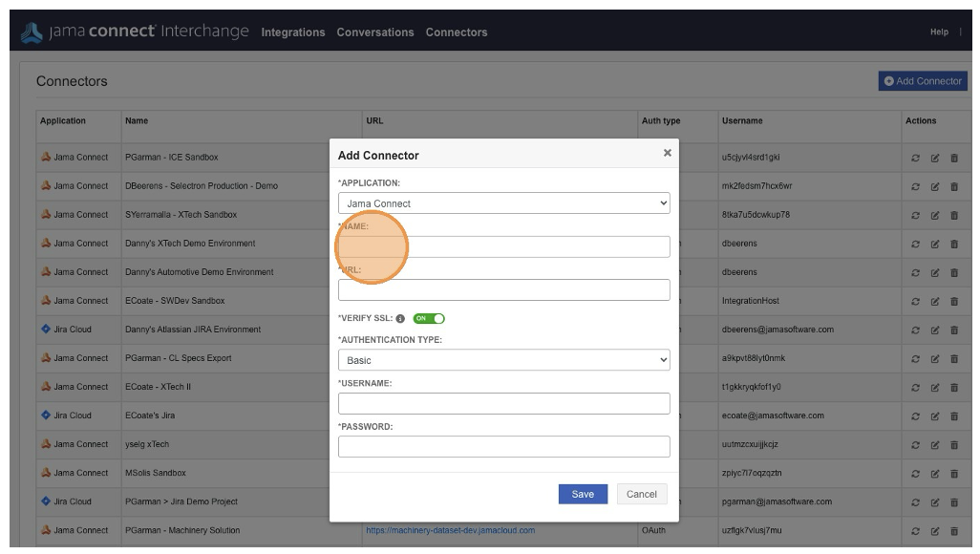The image size is (980, 554).
Task: Open the Connectors nav item
Action: click(457, 32)
